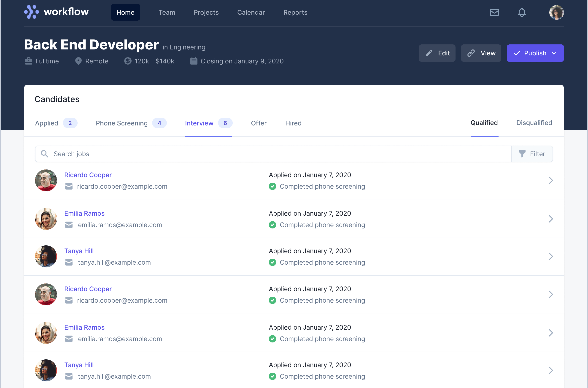Click envelope icon beside ricardo.cooper@example.com
Screen dimensions: 588x388
coord(69,186)
